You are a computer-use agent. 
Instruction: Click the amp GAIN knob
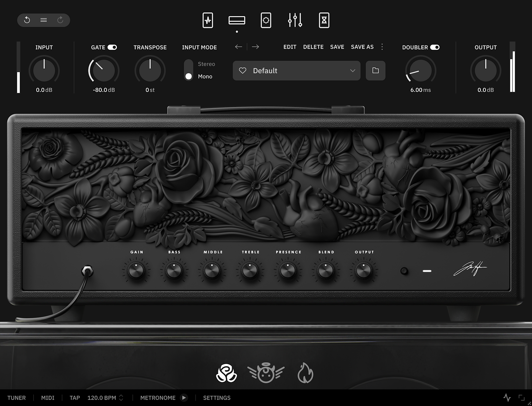point(136,270)
